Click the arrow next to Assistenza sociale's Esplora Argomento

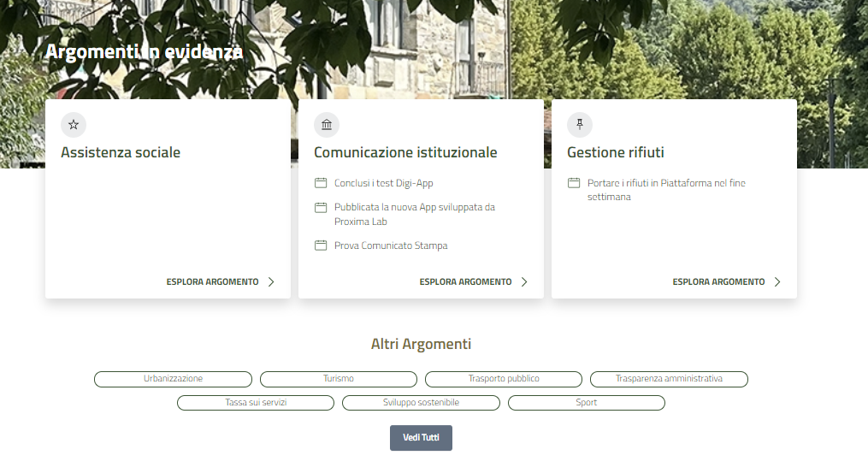[271, 282]
